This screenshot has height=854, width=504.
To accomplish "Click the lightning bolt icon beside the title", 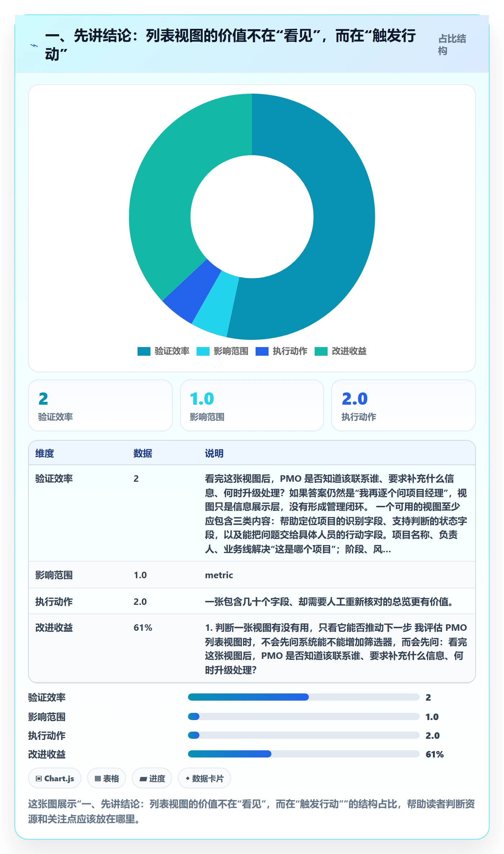I will tap(34, 46).
